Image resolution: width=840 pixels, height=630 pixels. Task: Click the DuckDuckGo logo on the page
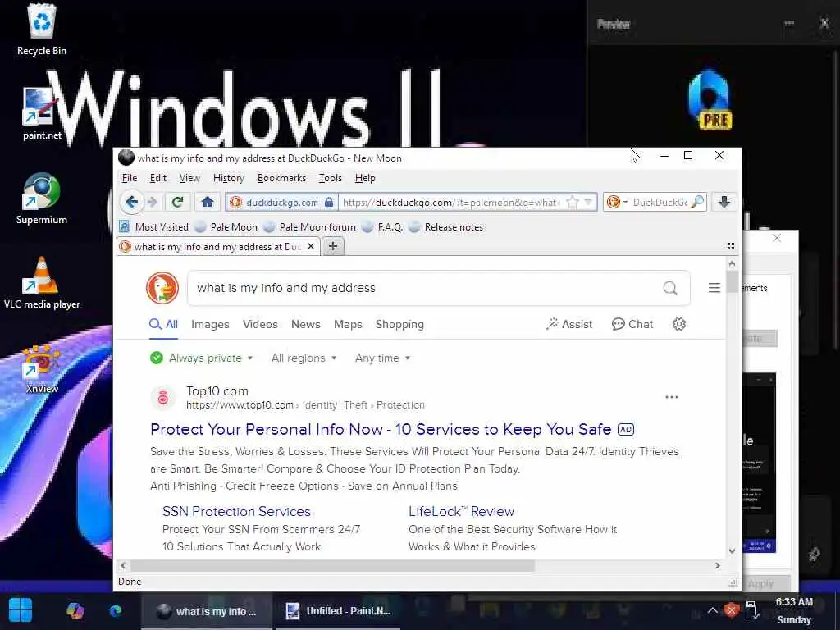162,288
